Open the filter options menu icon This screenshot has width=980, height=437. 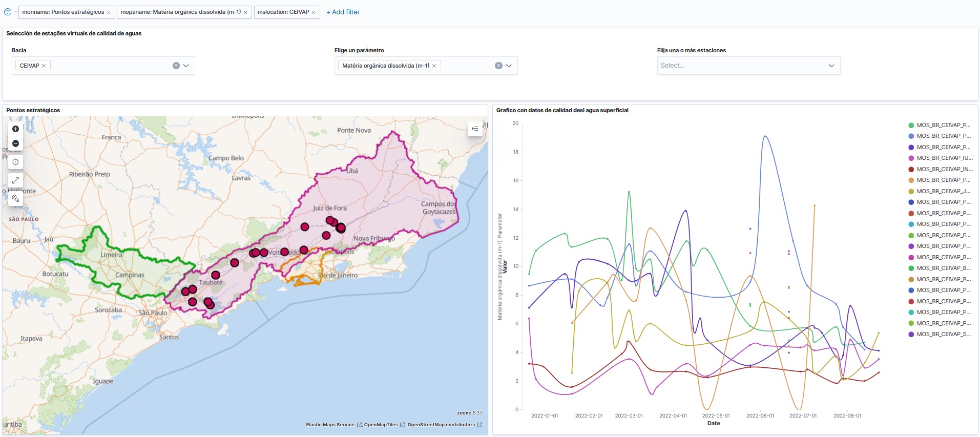coord(8,12)
